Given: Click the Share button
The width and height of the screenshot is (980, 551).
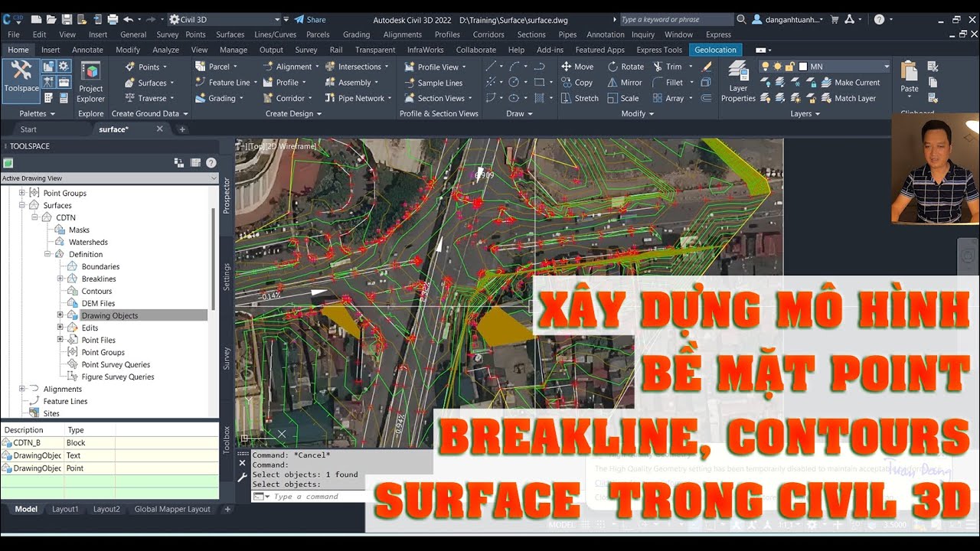Looking at the screenshot, I should 310,19.
